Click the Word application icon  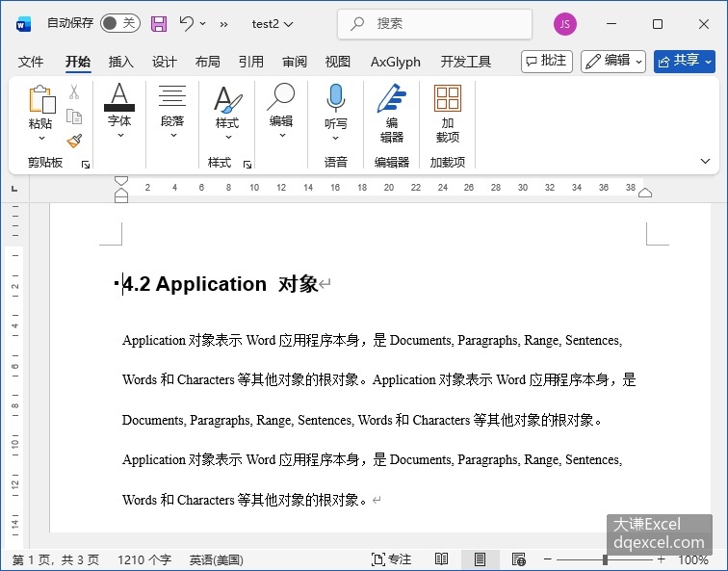pyautogui.click(x=23, y=24)
